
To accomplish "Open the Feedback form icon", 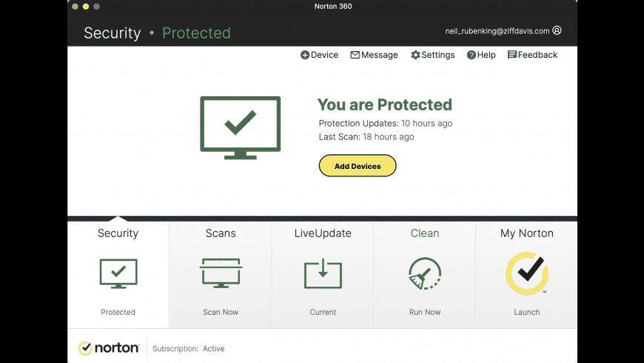I will tap(512, 55).
